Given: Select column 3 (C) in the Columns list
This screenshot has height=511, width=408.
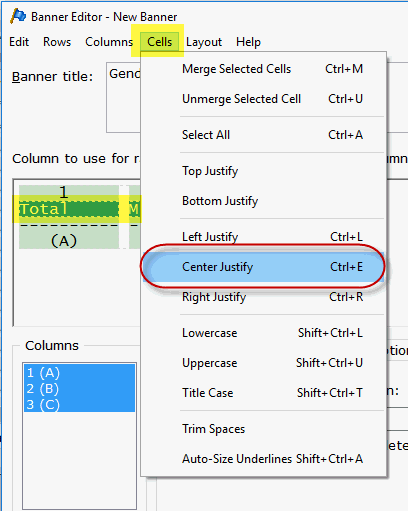Looking at the screenshot, I should coord(79,405).
